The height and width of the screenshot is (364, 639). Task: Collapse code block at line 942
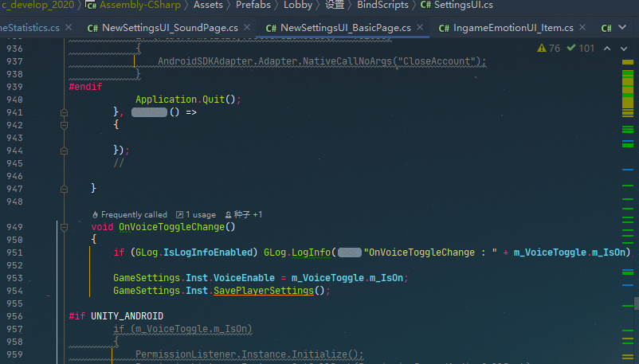pyautogui.click(x=64, y=125)
